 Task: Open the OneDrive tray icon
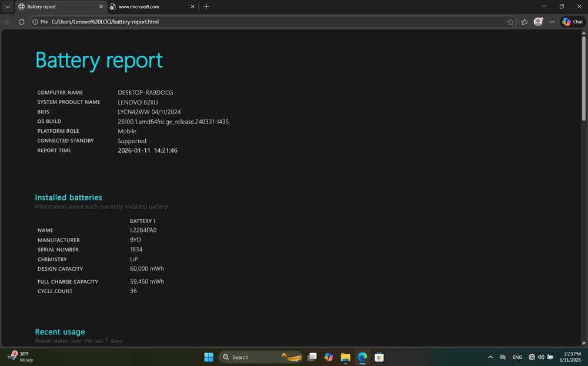coord(503,357)
